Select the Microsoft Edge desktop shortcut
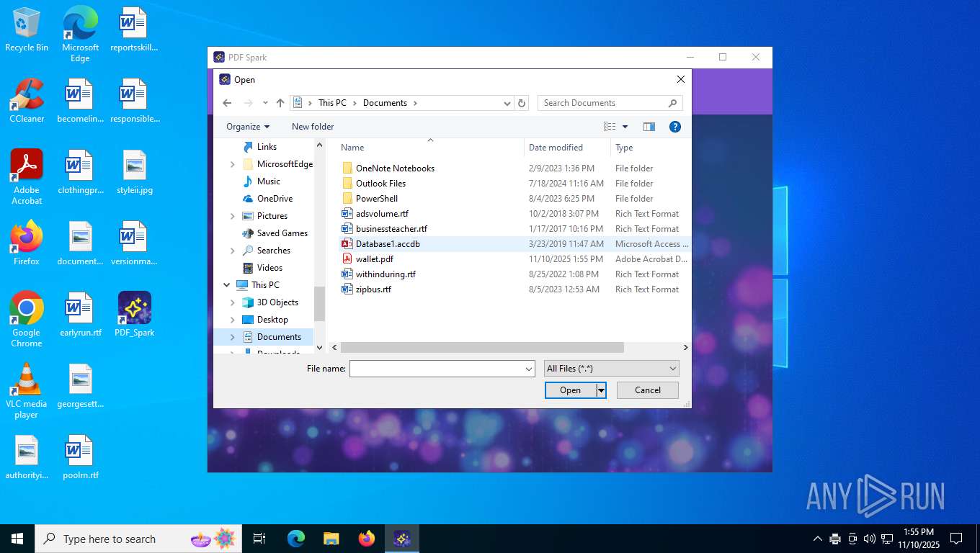The image size is (980, 553). tap(80, 35)
